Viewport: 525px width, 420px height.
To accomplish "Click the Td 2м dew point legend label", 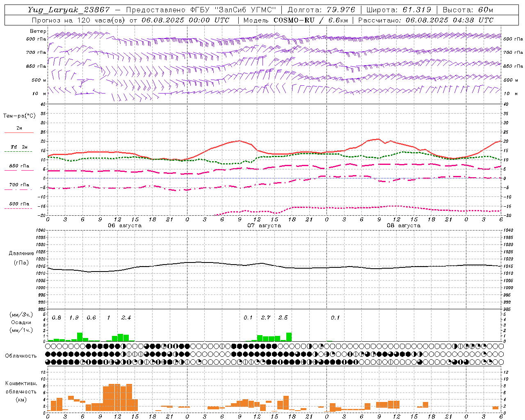I will coord(19,147).
